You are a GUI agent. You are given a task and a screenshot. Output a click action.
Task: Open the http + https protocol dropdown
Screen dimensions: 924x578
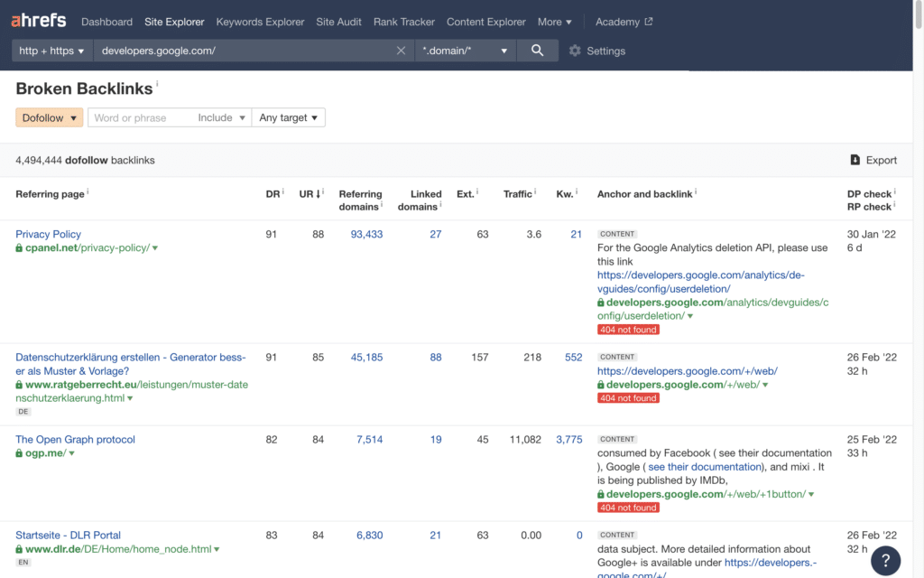[x=51, y=51]
